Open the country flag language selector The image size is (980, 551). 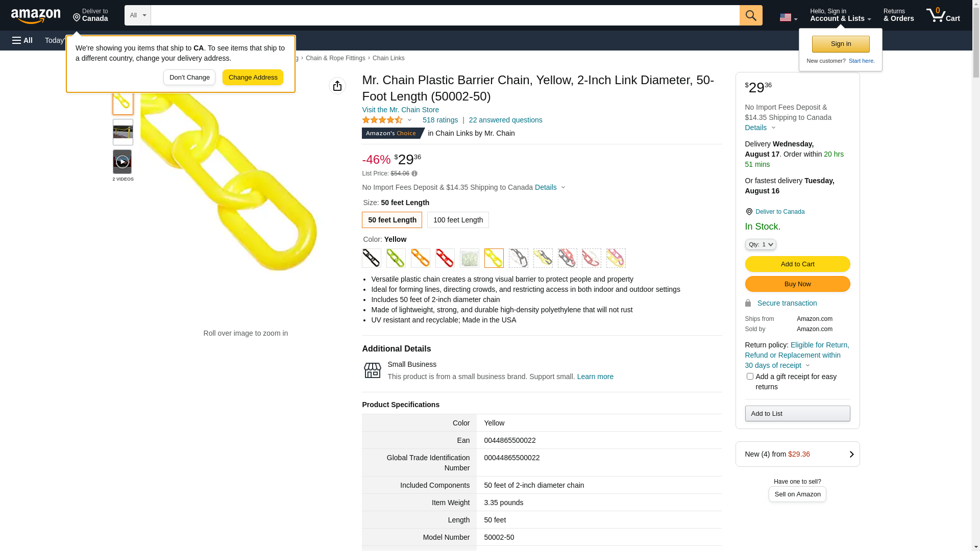pos(788,17)
